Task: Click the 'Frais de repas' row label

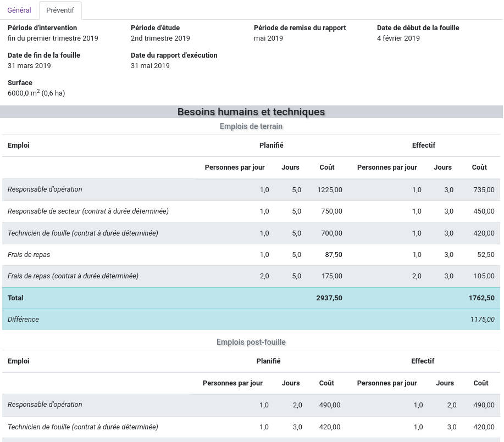Action: click(x=29, y=255)
